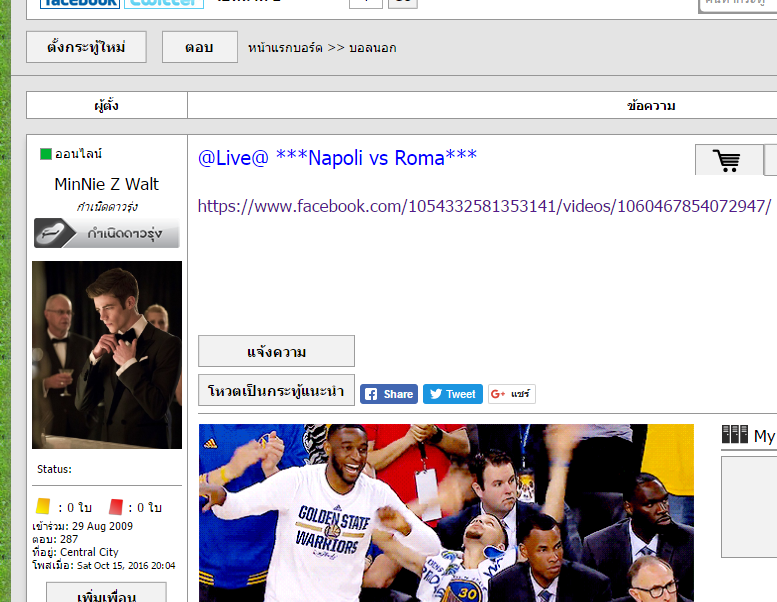Viewport: 777px width, 602px height.
Task: Reply using the ตอบ button
Action: click(x=200, y=47)
